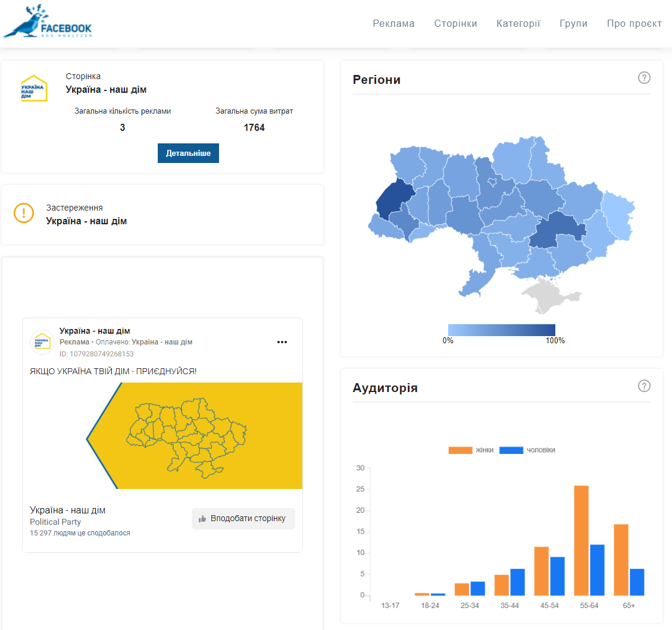The width and height of the screenshot is (672, 630).
Task: Click the 0% to 100% color scale bar
Action: 501,330
